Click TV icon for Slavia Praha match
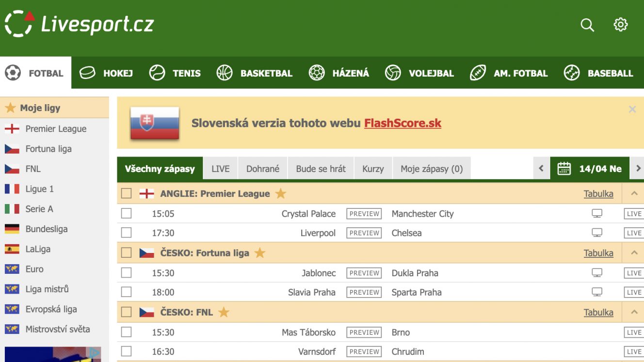Viewport: 644px width, 362px height. (x=597, y=292)
